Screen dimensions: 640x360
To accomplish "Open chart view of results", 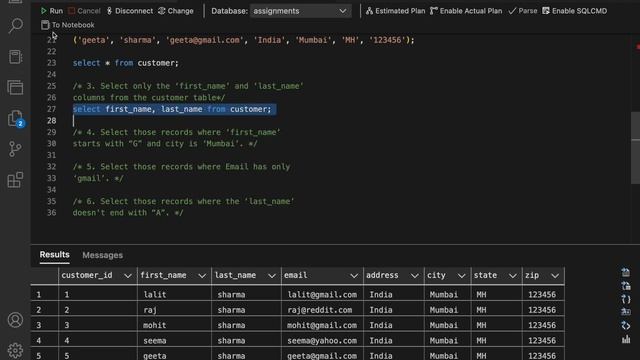I will (626, 339).
